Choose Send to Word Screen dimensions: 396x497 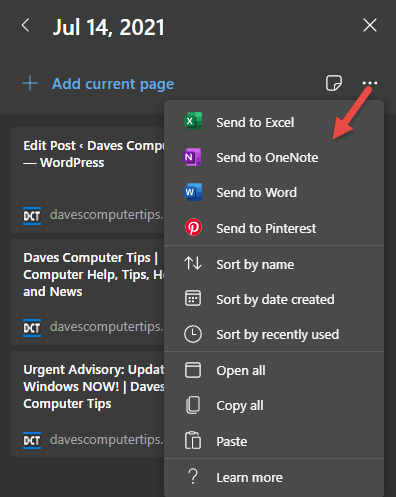274,192
